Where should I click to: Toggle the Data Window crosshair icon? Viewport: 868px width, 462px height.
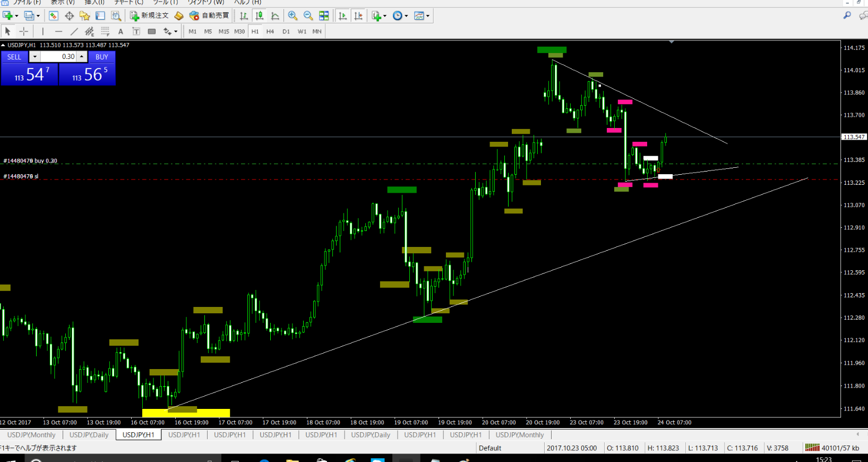[69, 16]
